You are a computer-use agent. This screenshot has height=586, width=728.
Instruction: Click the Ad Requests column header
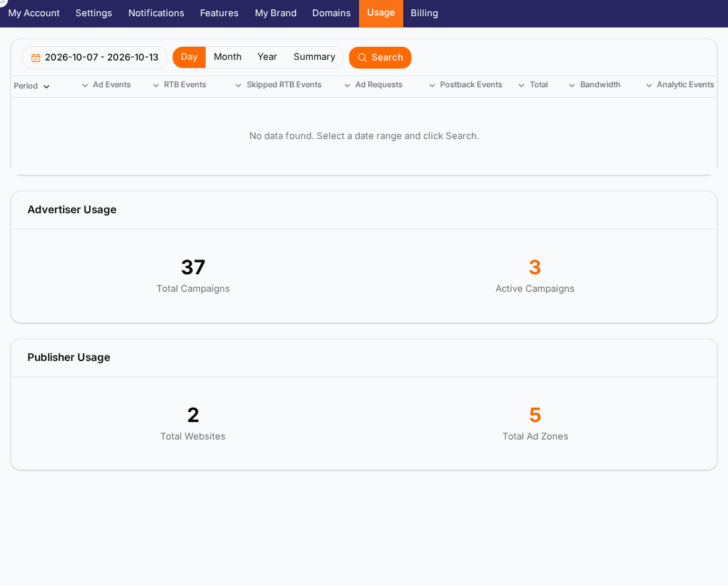pos(379,85)
